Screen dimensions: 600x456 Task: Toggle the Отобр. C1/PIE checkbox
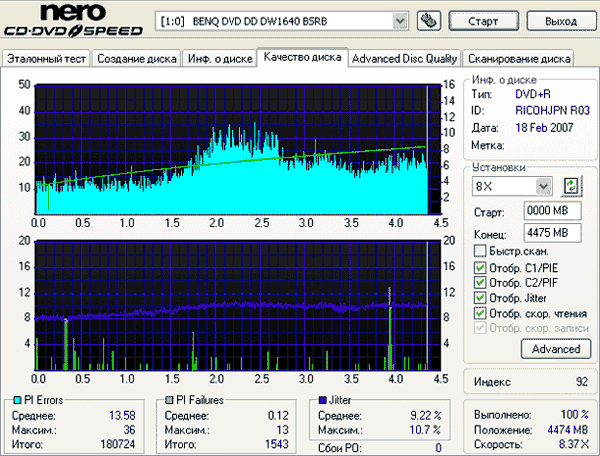[x=480, y=268]
